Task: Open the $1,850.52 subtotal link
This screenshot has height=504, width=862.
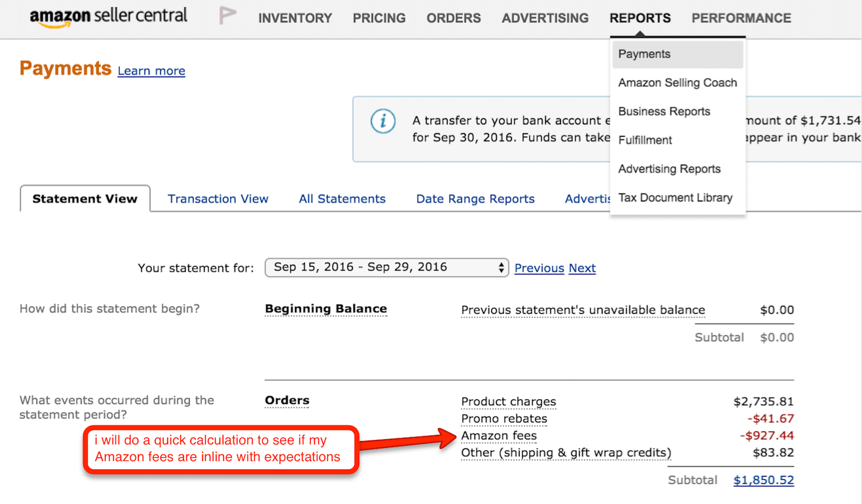Action: pos(763,480)
